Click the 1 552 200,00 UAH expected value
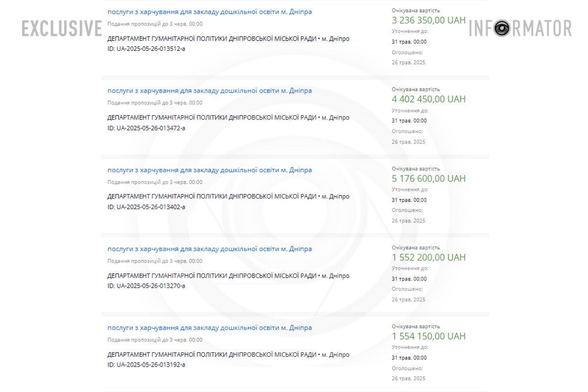This screenshot has width=588, height=392. (428, 257)
